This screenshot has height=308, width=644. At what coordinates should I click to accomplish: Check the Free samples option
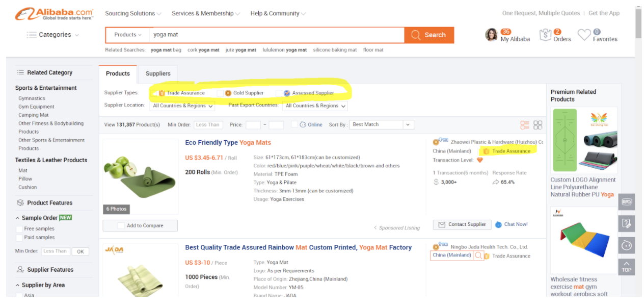click(19, 228)
